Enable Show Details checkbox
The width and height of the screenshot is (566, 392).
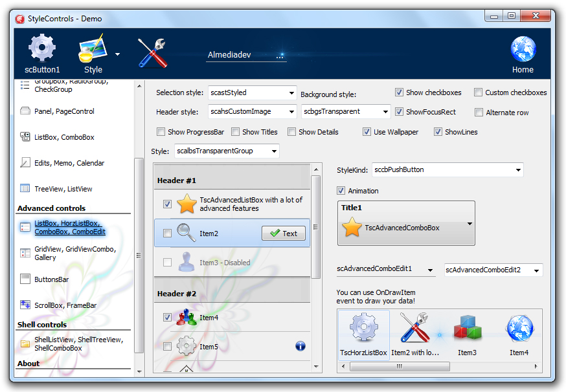click(x=291, y=131)
